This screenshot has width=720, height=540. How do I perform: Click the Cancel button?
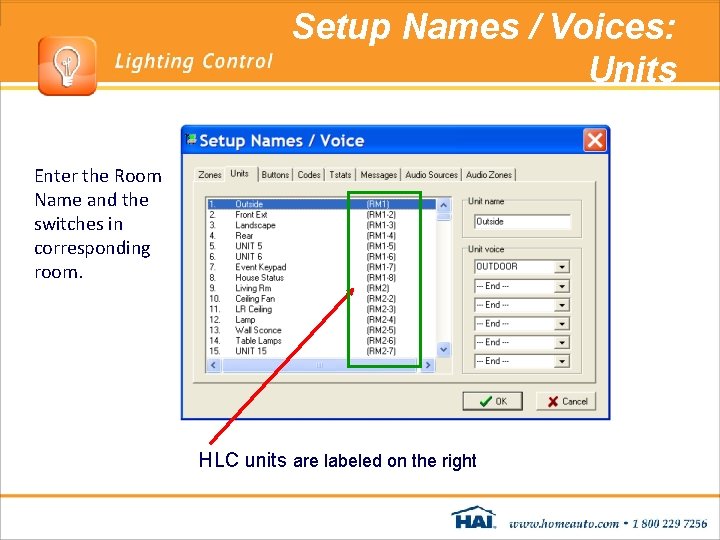(x=566, y=401)
